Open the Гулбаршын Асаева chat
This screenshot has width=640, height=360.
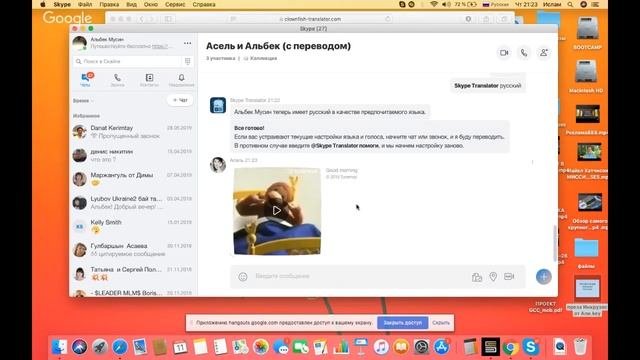133,250
